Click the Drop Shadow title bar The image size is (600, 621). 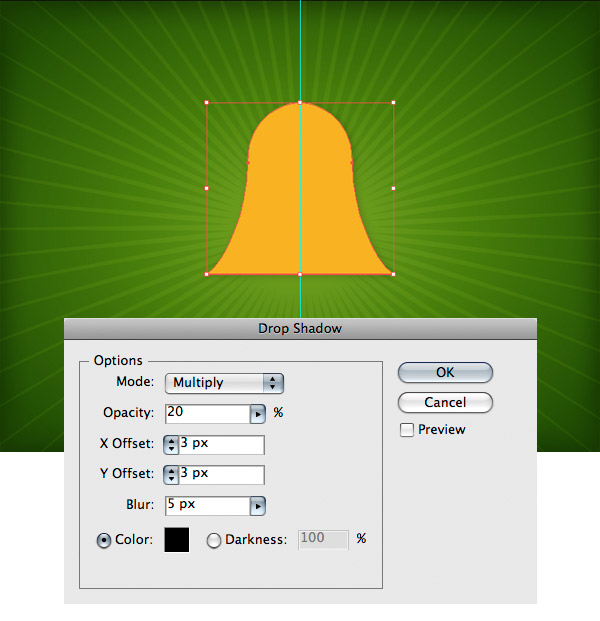pyautogui.click(x=300, y=329)
